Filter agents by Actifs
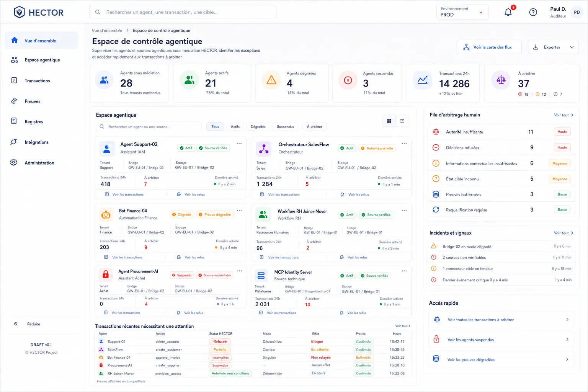 (235, 127)
